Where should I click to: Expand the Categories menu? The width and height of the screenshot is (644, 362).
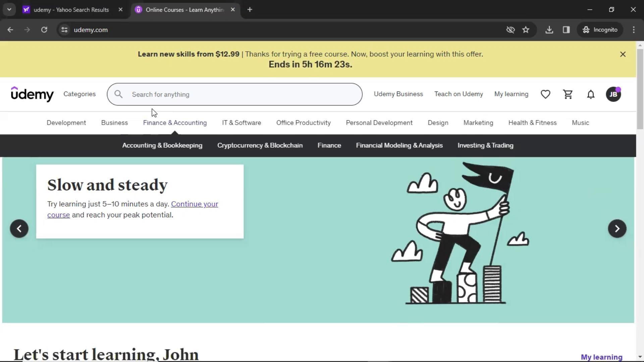79,94
